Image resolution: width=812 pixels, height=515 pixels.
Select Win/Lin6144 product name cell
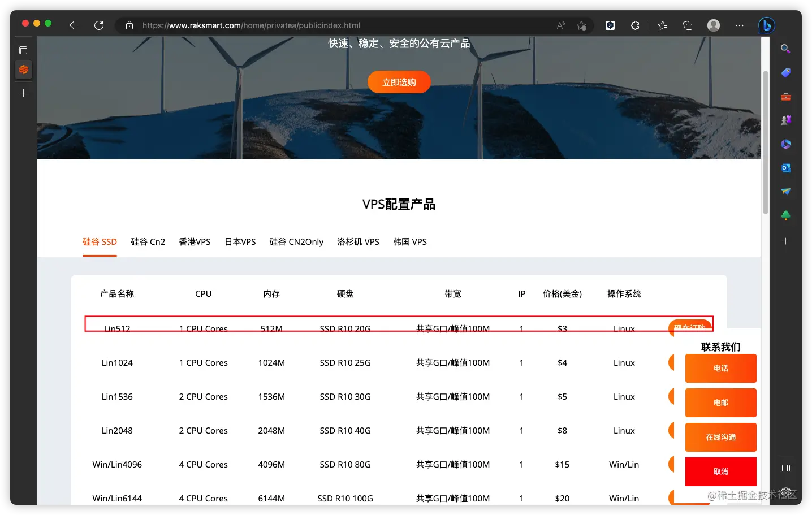pyautogui.click(x=117, y=499)
